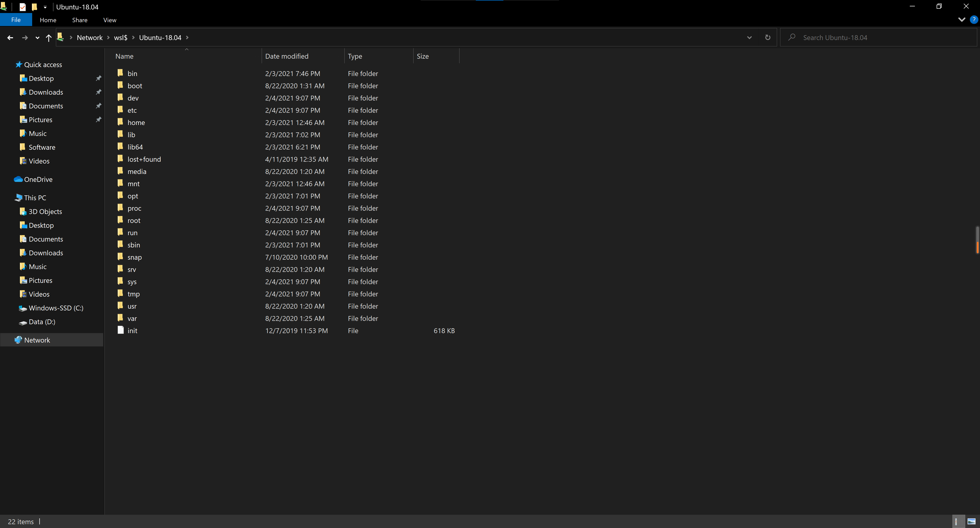The height and width of the screenshot is (528, 980).
Task: Open the View ribbon tab
Action: pyautogui.click(x=110, y=20)
